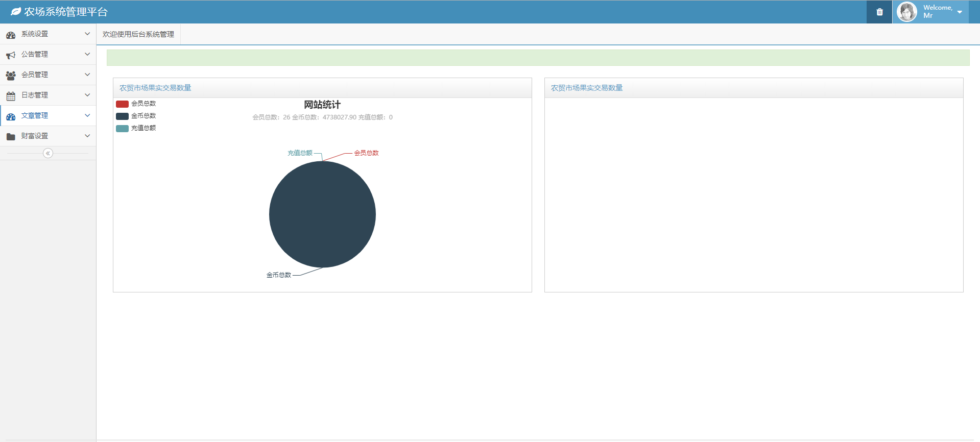This screenshot has height=442, width=980.
Task: Click the folder icon beside 财富设置
Action: 11,137
